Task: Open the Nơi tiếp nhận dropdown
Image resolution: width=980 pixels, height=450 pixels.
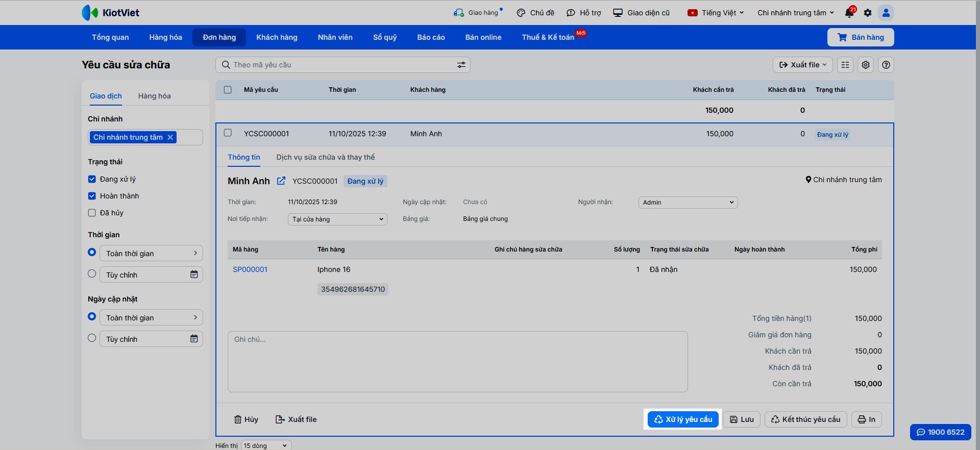Action: pyautogui.click(x=337, y=219)
